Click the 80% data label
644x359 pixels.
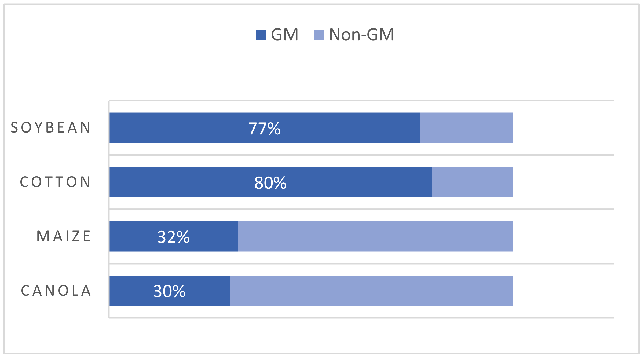pos(270,183)
